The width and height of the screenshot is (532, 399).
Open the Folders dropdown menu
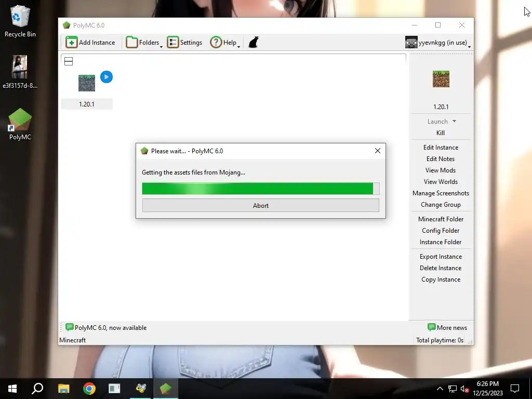tap(144, 43)
